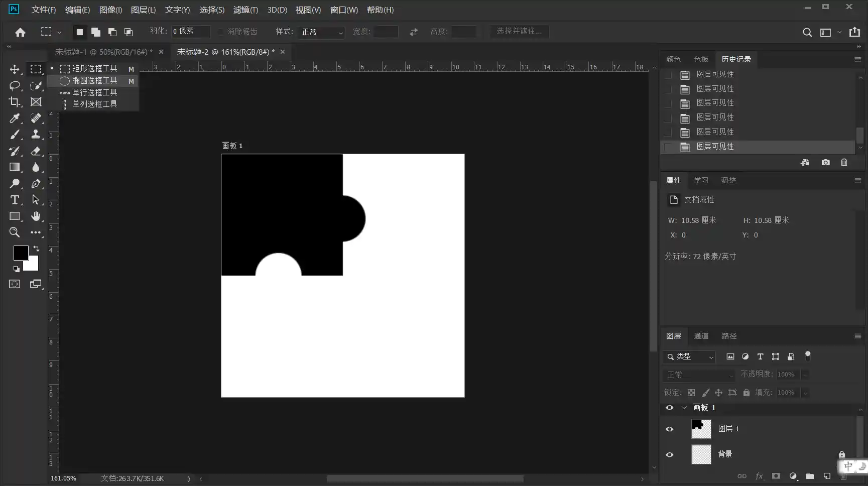Select the Hand tool

click(x=36, y=216)
